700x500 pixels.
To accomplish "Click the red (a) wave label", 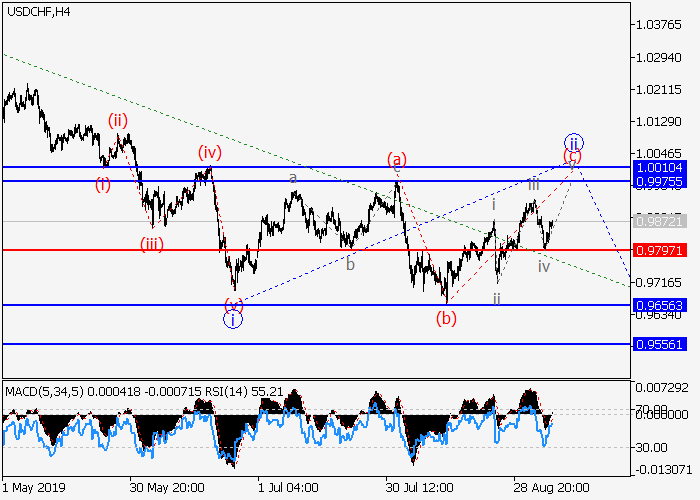I will 397,158.
